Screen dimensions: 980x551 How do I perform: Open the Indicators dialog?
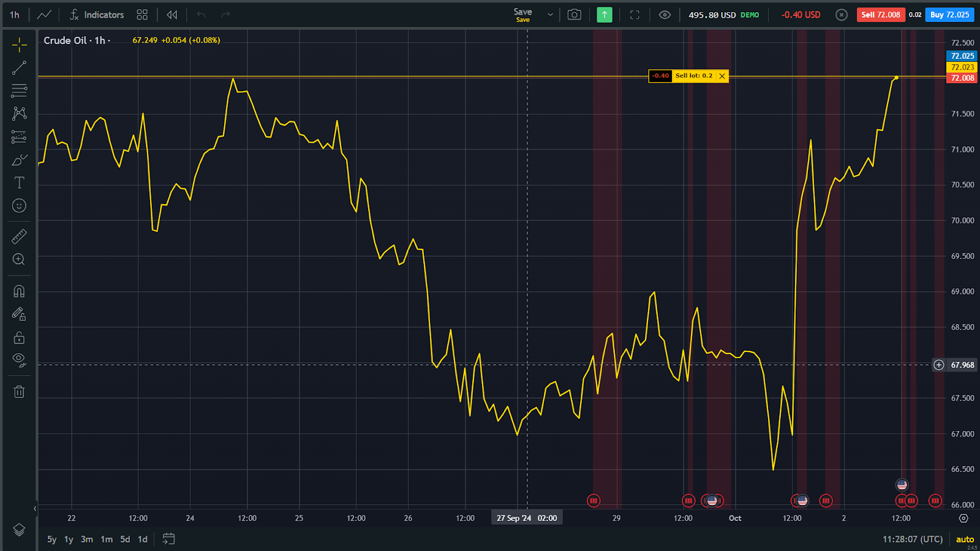96,15
